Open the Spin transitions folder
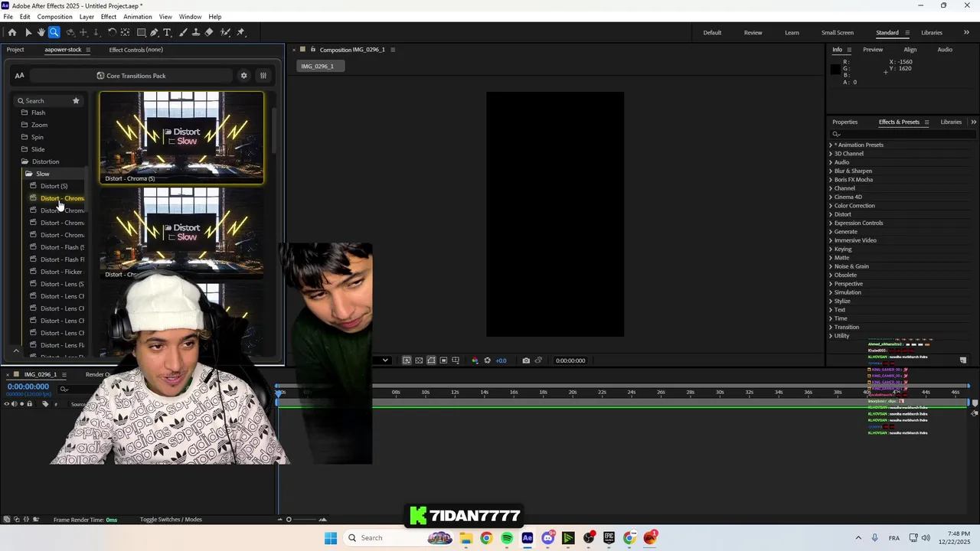The width and height of the screenshot is (980, 551). (37, 137)
